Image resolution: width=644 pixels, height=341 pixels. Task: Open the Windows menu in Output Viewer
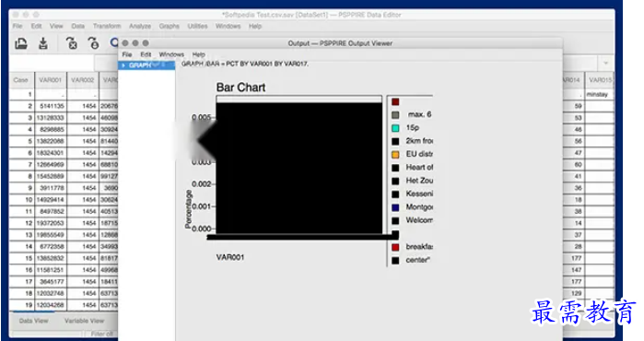point(171,54)
